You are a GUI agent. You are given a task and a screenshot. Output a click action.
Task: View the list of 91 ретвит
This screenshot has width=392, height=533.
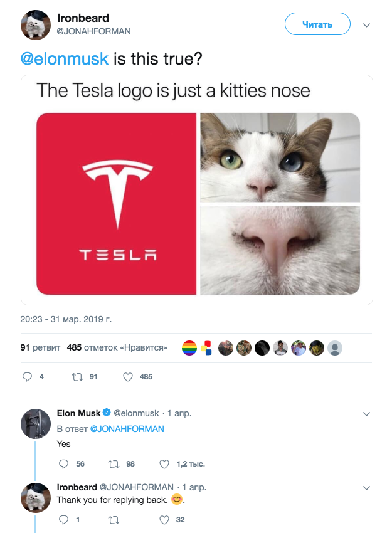[40, 347]
